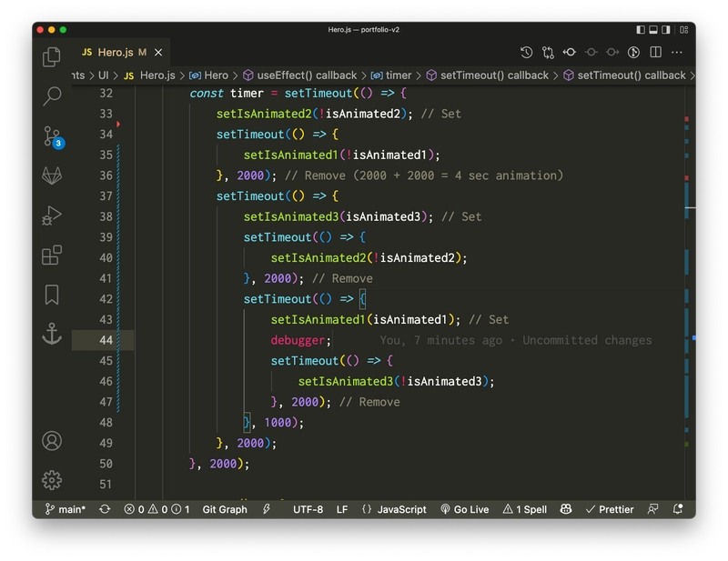Click the Copilot status bar icon
The image size is (728, 561).
pos(565,509)
